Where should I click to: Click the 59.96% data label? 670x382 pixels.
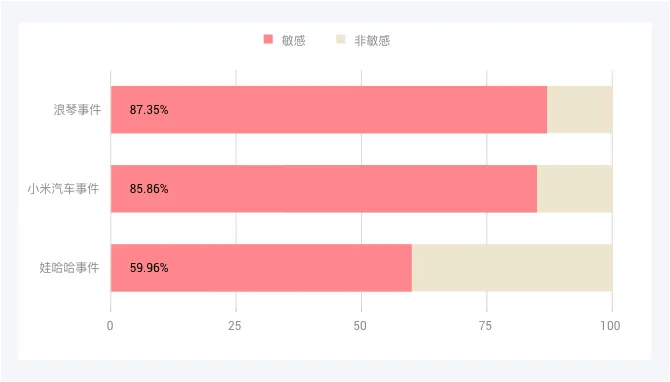click(x=149, y=268)
